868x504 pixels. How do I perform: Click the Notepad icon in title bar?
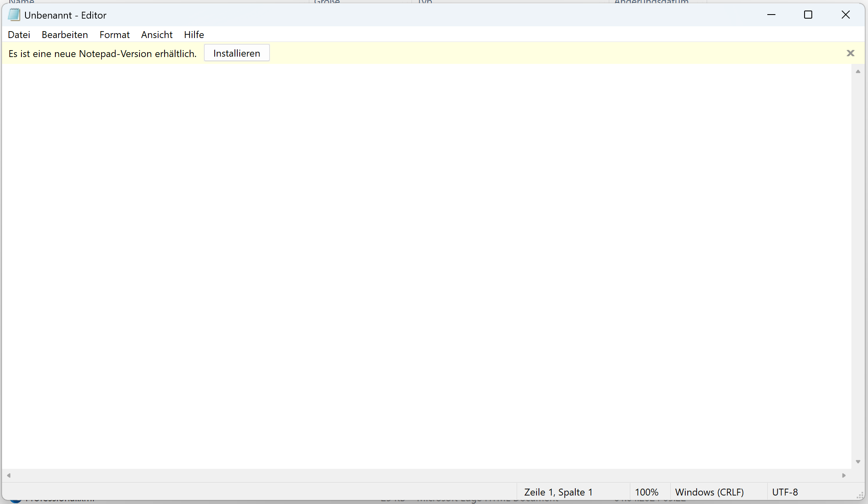(14, 15)
